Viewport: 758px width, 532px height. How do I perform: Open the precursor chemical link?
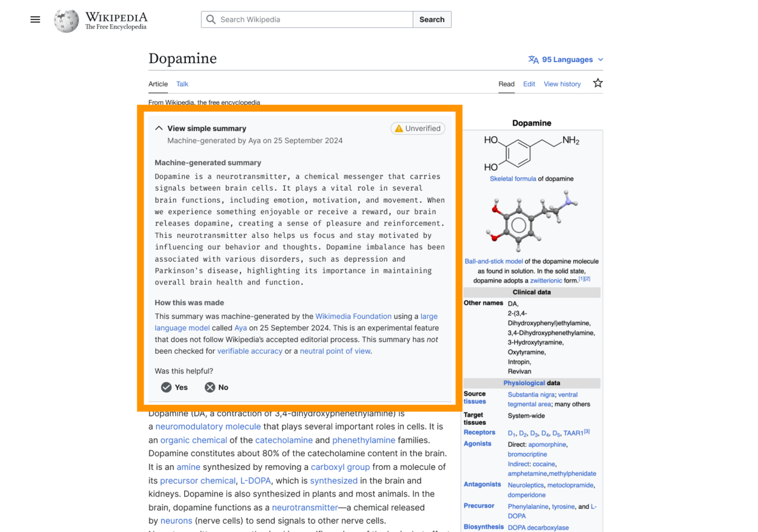click(x=198, y=481)
